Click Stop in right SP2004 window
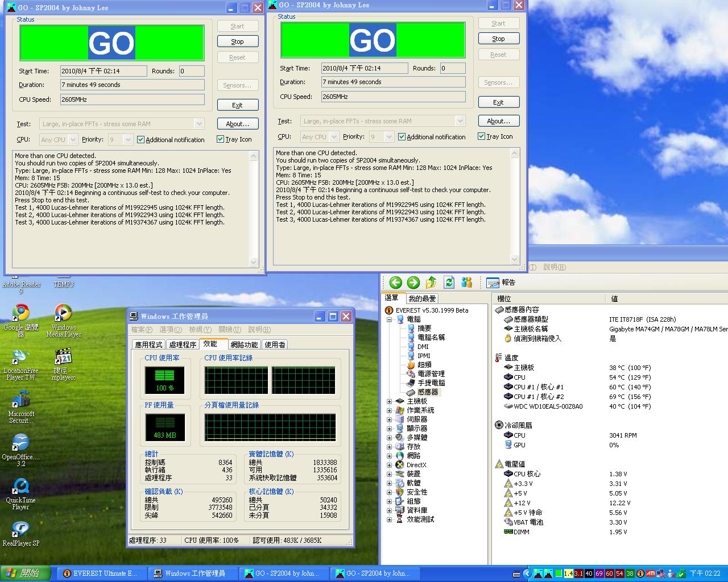The width and height of the screenshot is (728, 582). [x=499, y=39]
